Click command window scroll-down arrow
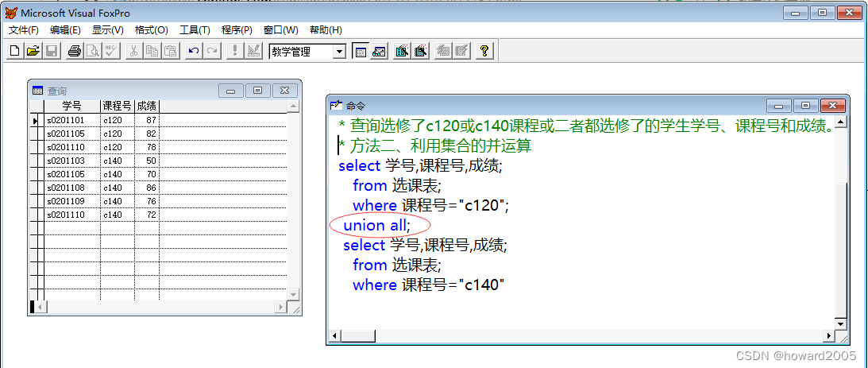 pyautogui.click(x=841, y=323)
